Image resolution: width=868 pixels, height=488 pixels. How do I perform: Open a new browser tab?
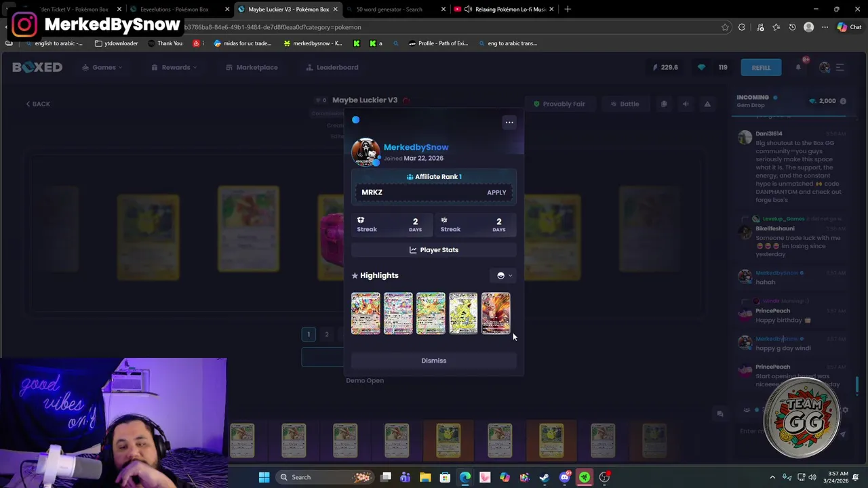click(568, 9)
